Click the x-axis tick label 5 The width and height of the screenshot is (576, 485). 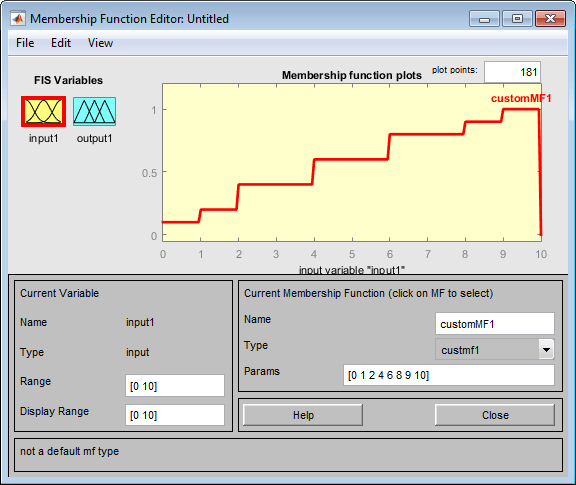click(x=352, y=254)
